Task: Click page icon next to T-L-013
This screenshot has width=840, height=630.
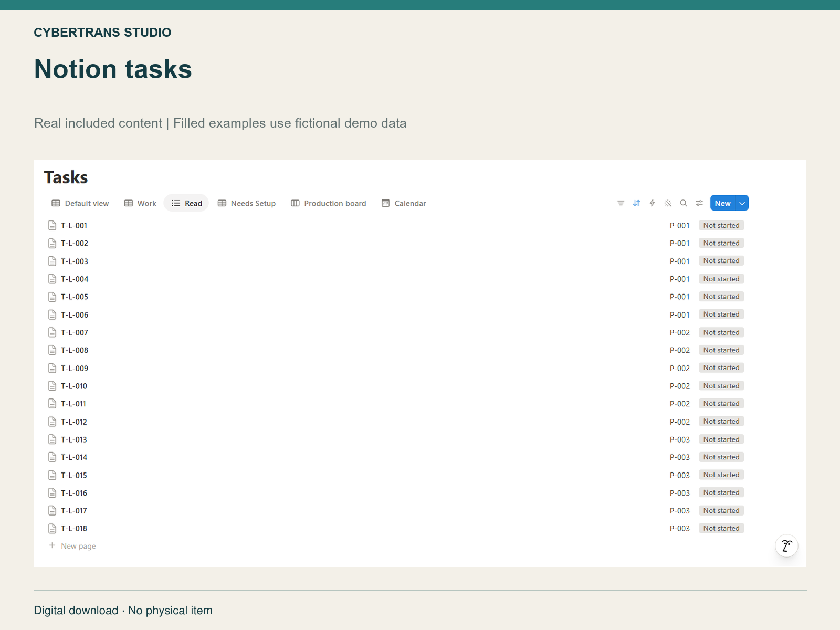Action: [52, 439]
